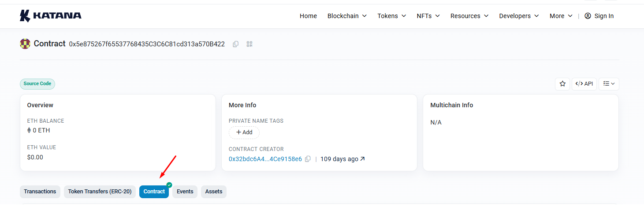The width and height of the screenshot is (644, 211).
Task: Click the Sign In user icon
Action: 588,16
